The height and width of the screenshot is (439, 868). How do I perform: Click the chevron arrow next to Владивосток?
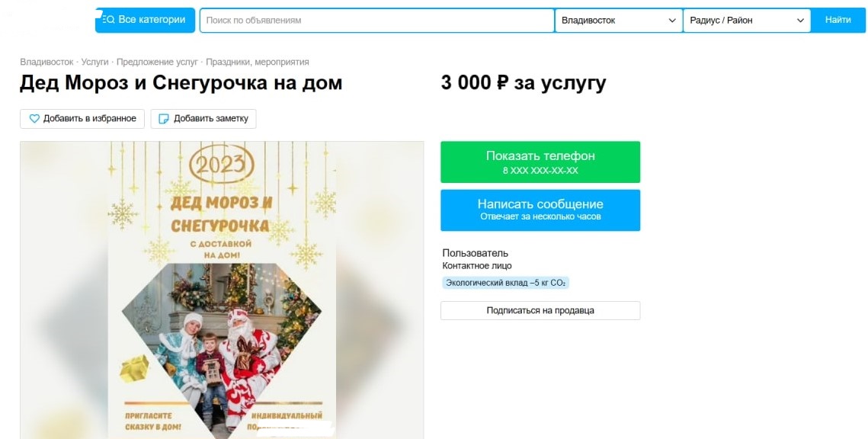(x=672, y=21)
